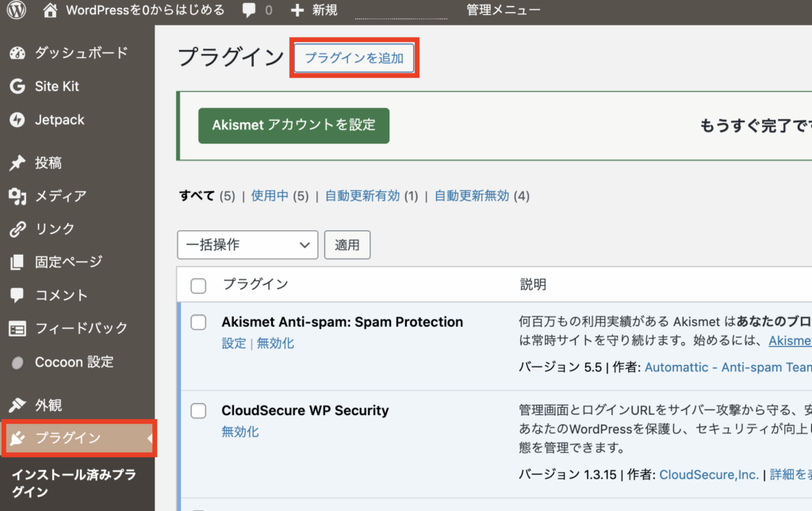
Task: Click the Cocoon 設定 circle icon
Action: click(17, 363)
